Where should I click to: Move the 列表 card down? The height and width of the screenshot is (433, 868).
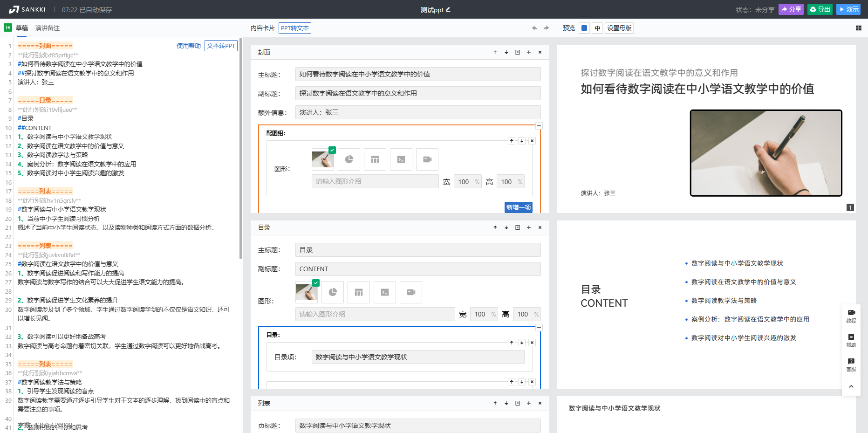(506, 403)
